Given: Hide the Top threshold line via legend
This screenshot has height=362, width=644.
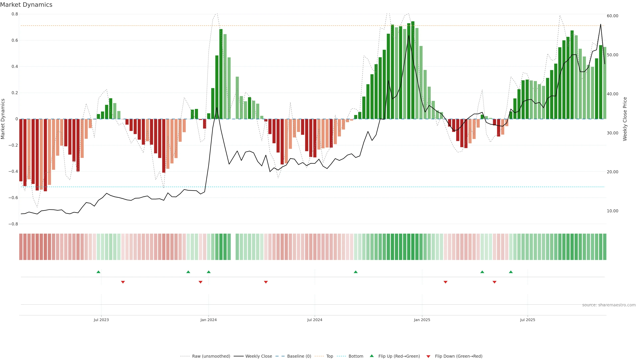Looking at the screenshot, I should (x=330, y=356).
